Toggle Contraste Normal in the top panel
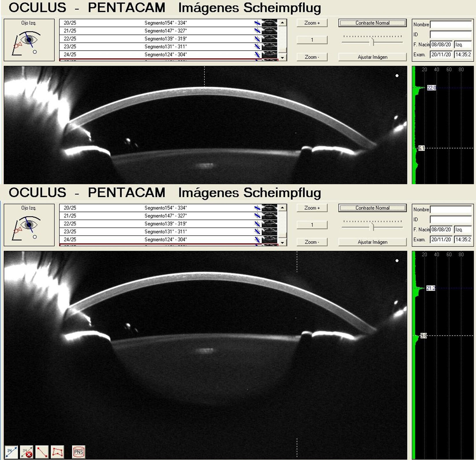 click(372, 23)
